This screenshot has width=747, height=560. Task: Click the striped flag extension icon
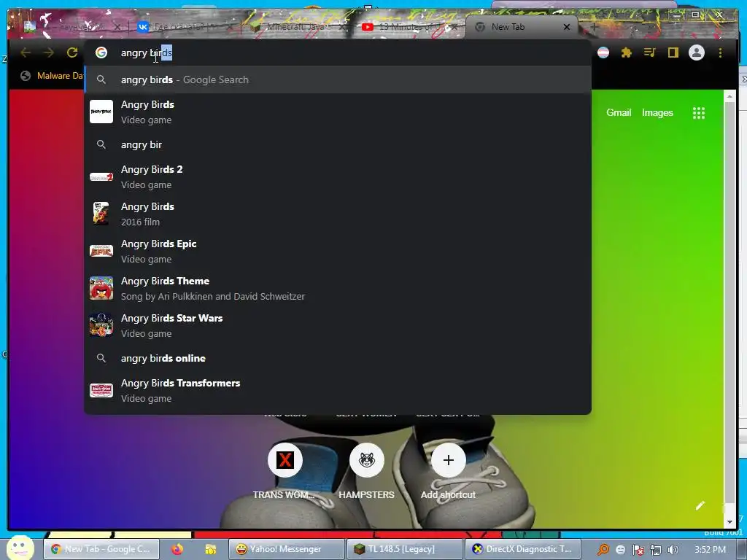pyautogui.click(x=603, y=52)
